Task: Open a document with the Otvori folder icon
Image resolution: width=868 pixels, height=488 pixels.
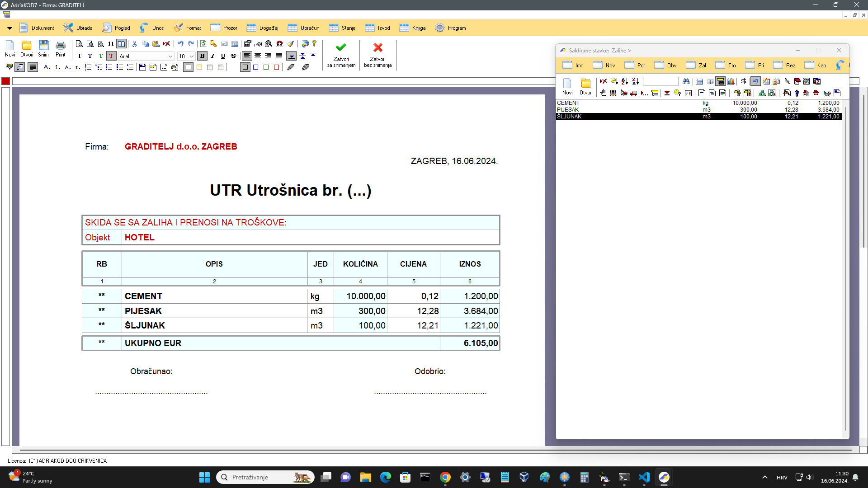Action: (27, 48)
